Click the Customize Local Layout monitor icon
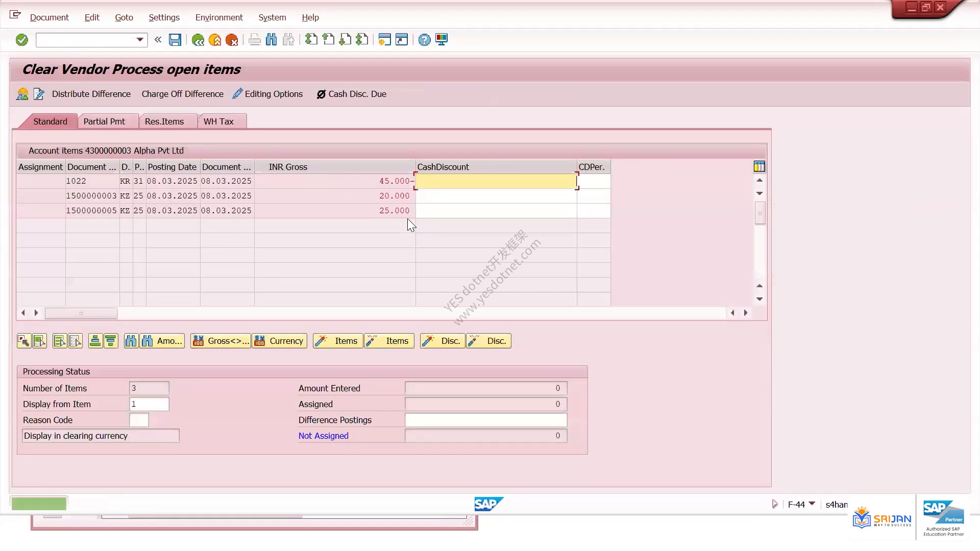This screenshot has width=980, height=551. point(442,40)
